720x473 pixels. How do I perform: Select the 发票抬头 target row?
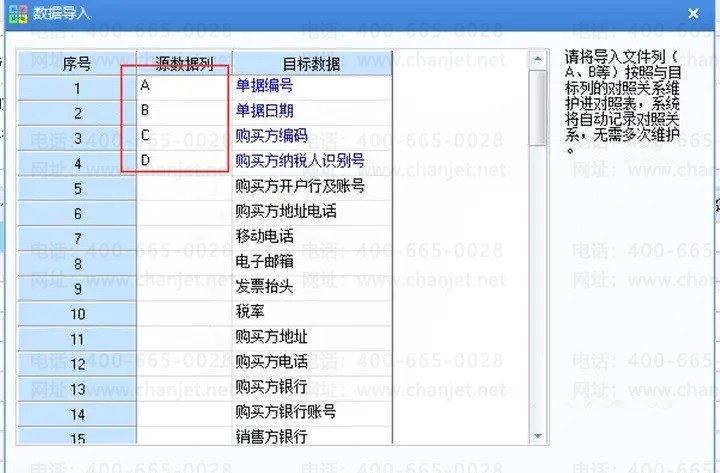click(312, 287)
